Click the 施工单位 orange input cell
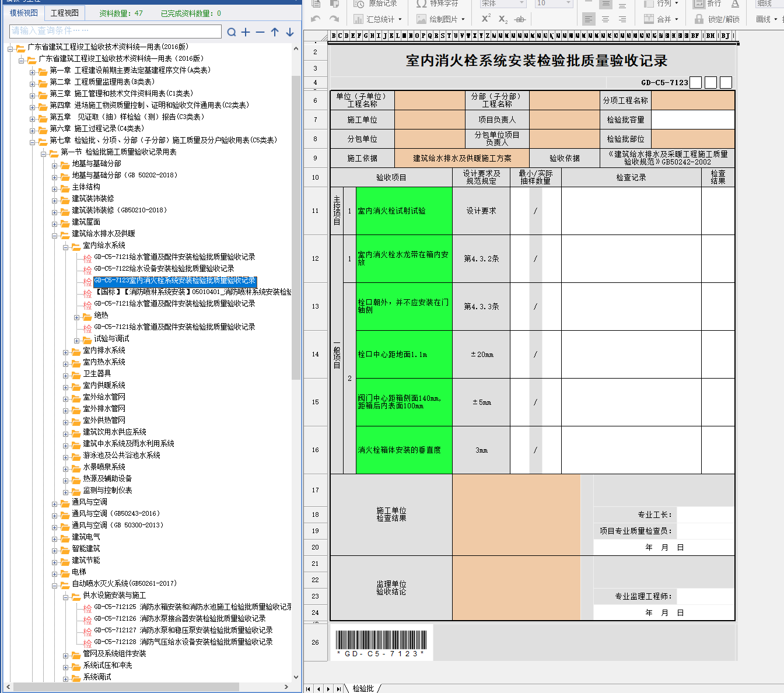 click(429, 120)
